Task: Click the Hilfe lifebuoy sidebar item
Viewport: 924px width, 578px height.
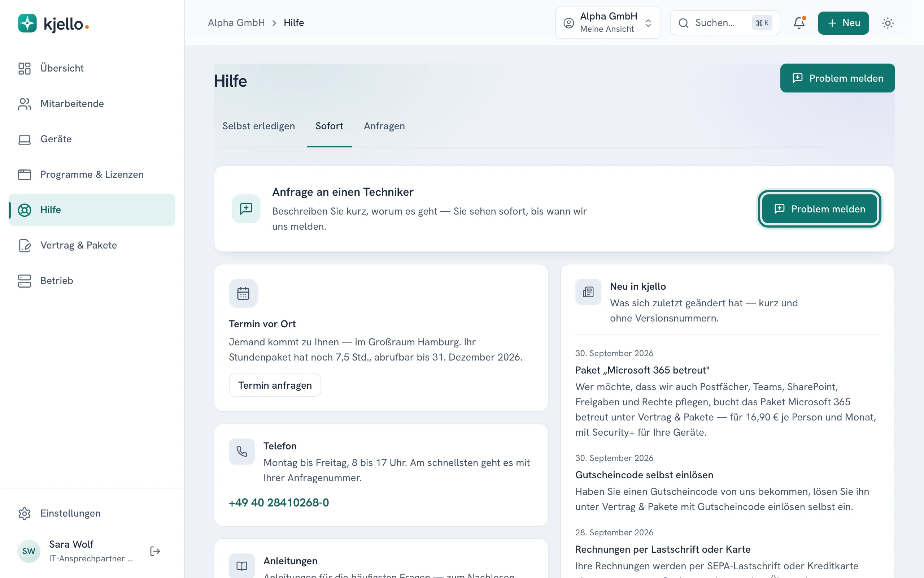Action: click(x=92, y=210)
